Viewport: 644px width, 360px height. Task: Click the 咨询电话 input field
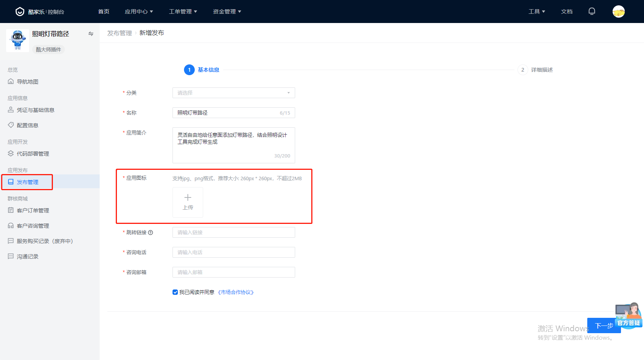point(234,252)
